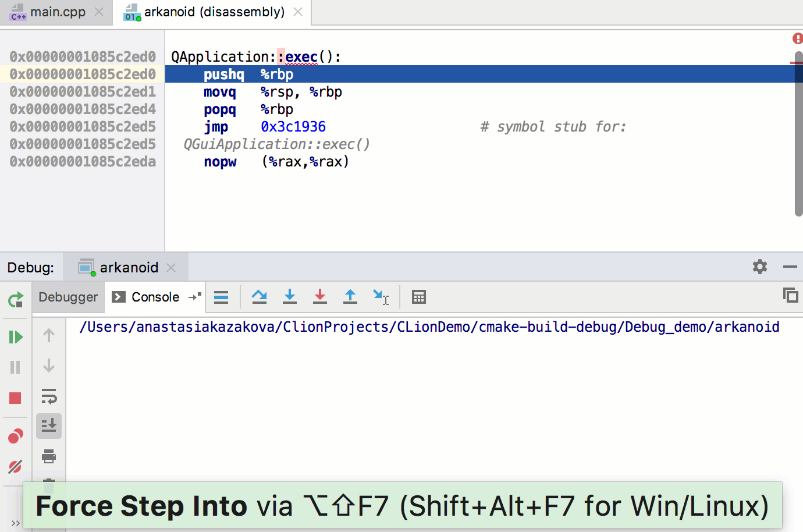The width and height of the screenshot is (803, 532).
Task: Pause the program
Action: (x=16, y=367)
